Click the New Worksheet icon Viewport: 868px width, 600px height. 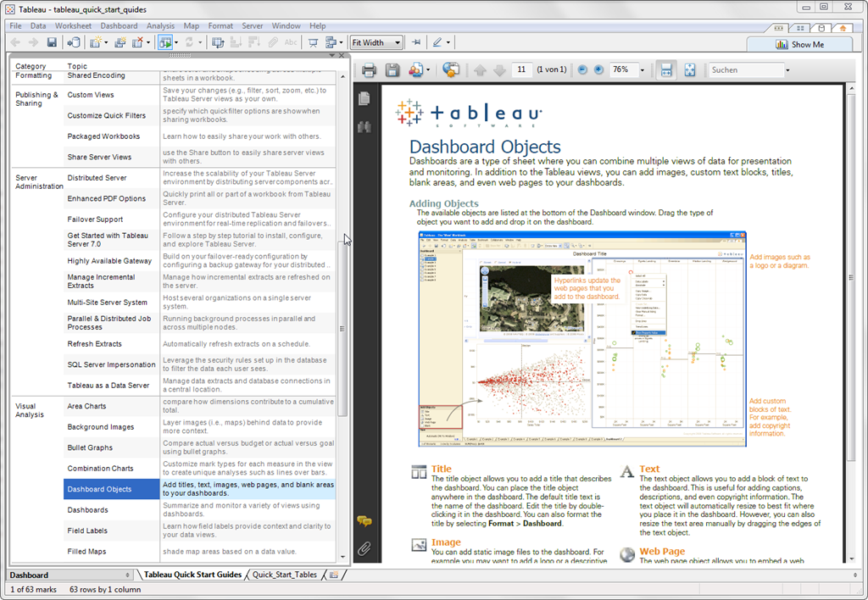(96, 42)
